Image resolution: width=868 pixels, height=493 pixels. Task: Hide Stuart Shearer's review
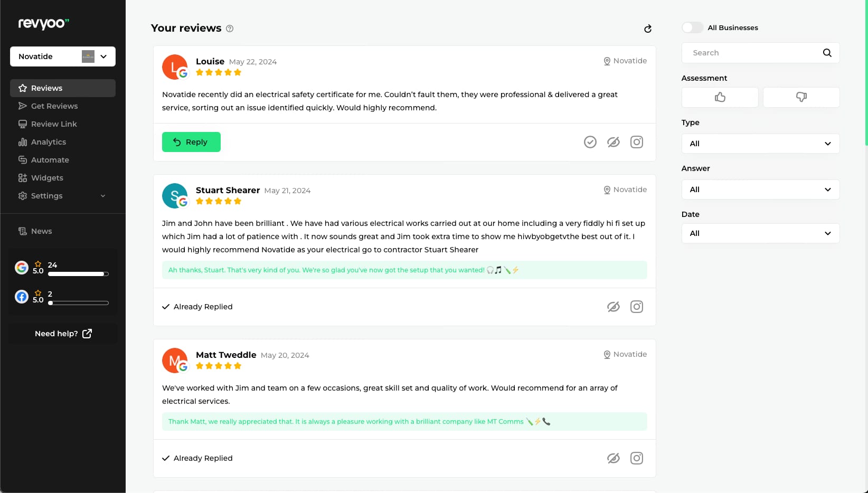(614, 307)
